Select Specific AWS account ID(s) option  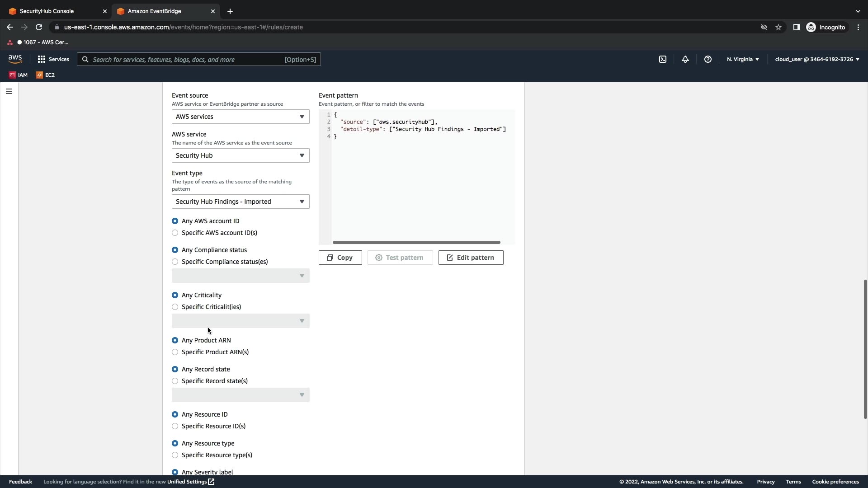[175, 233]
